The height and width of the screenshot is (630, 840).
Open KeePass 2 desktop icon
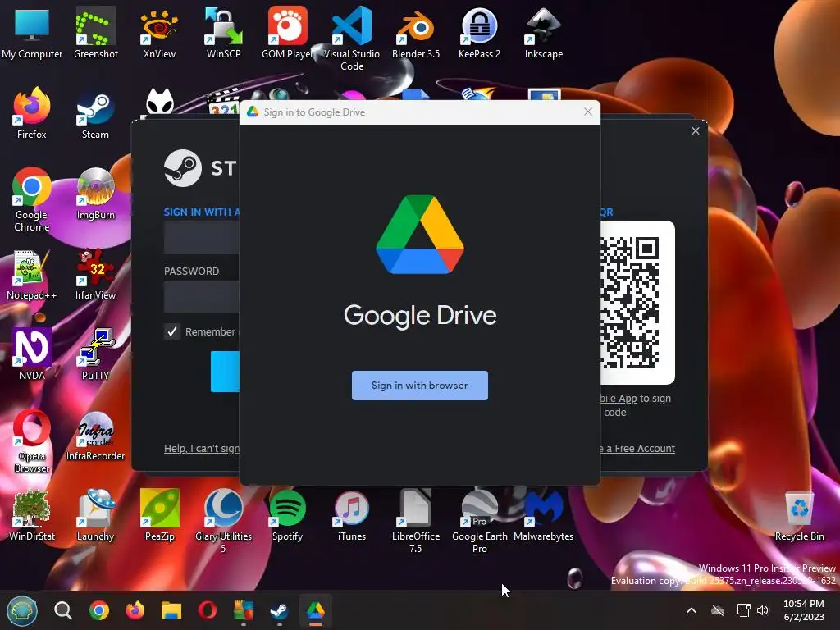click(x=479, y=33)
